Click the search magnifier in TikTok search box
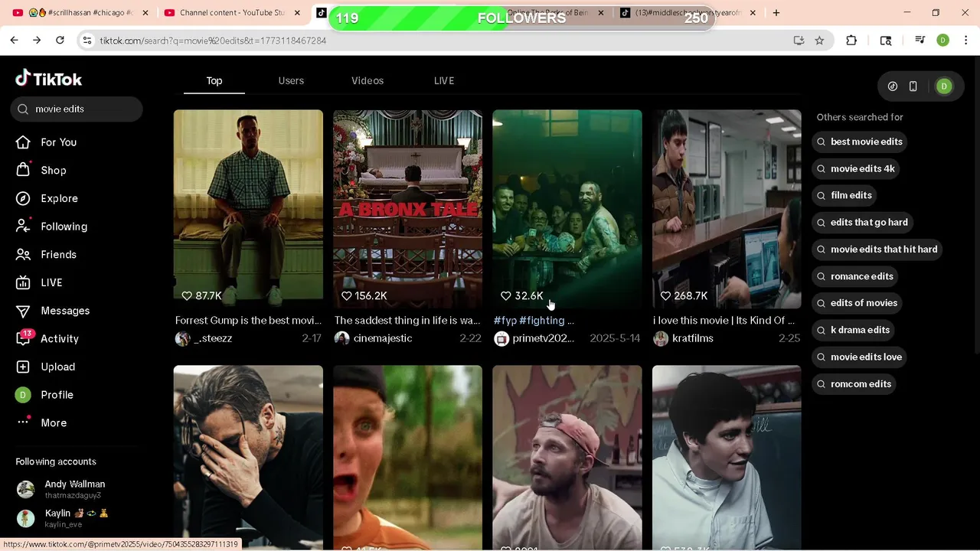The image size is (980, 551). click(x=22, y=109)
